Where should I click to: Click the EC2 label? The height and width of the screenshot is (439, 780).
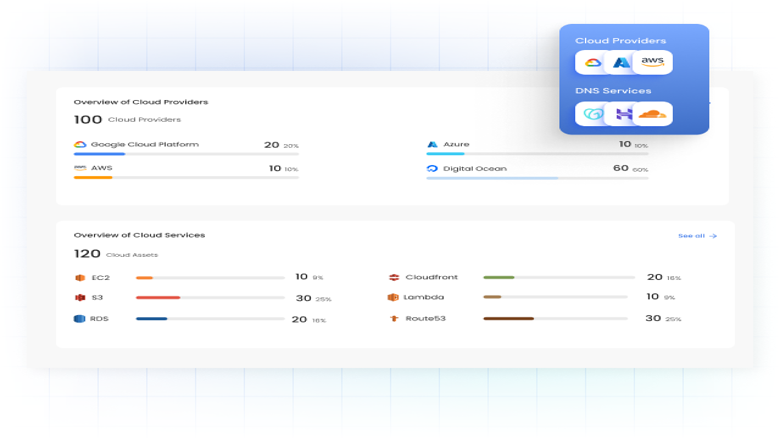100,278
